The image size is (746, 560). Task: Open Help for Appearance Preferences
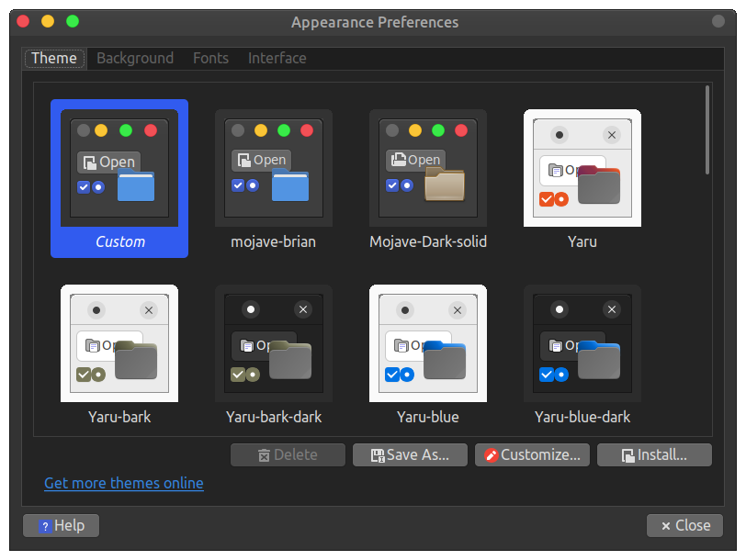(62, 526)
